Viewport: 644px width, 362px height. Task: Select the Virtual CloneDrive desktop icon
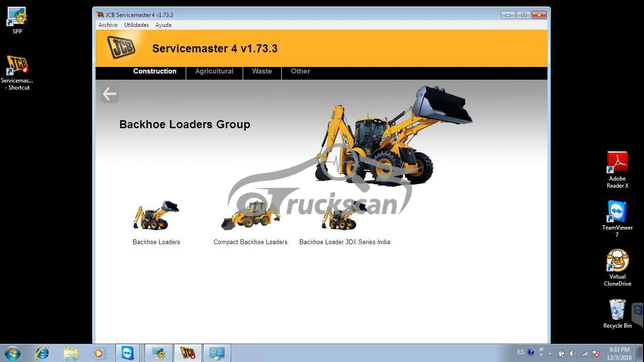coord(617,268)
